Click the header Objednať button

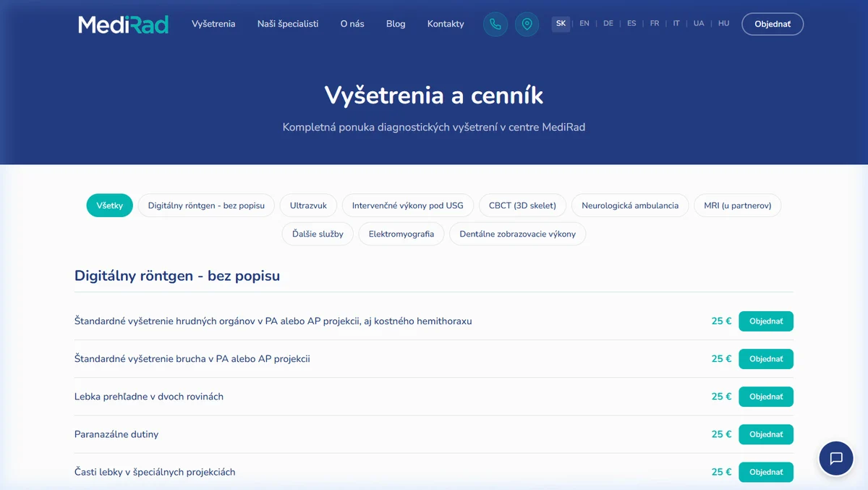[773, 24]
